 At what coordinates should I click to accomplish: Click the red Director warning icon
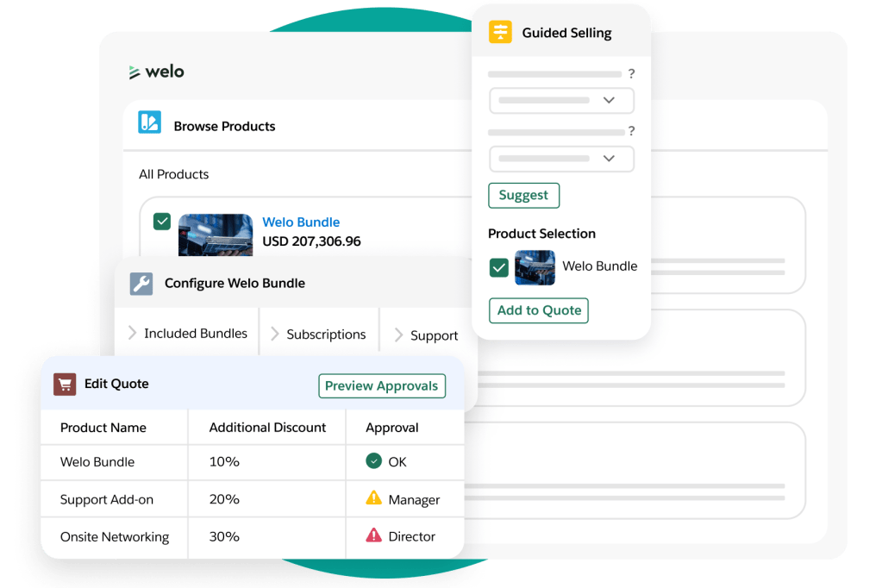373,535
